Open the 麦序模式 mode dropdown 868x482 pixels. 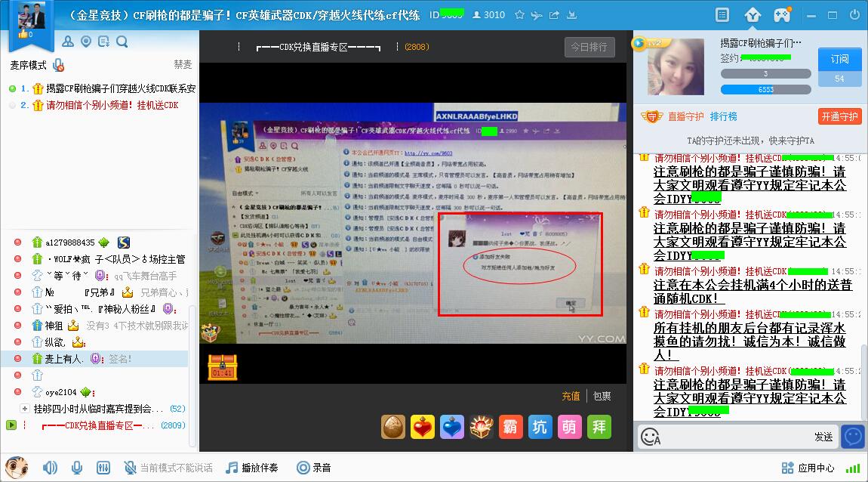coord(28,66)
